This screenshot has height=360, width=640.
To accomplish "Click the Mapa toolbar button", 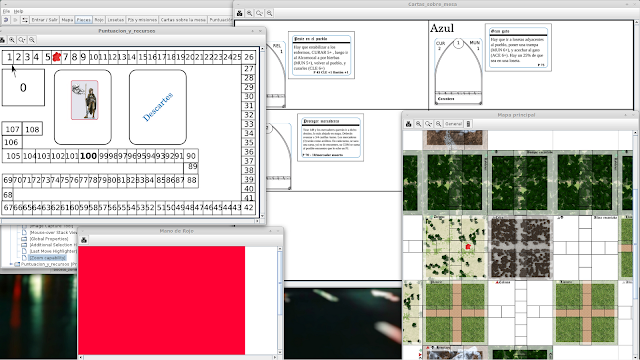I will 67,20.
